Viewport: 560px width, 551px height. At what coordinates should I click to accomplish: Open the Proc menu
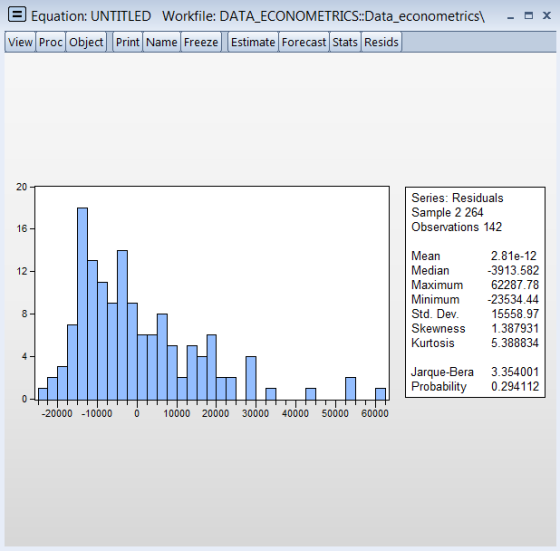(51, 42)
